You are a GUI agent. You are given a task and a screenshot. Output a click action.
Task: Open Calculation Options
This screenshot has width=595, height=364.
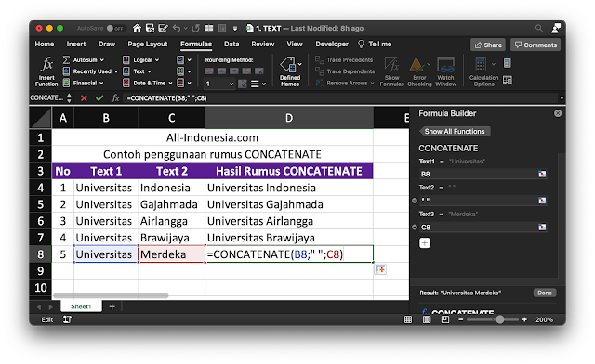[x=483, y=71]
